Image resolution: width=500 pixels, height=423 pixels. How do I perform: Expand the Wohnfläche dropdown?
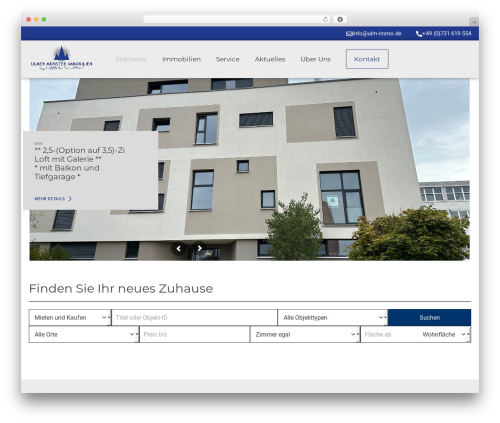445,334
